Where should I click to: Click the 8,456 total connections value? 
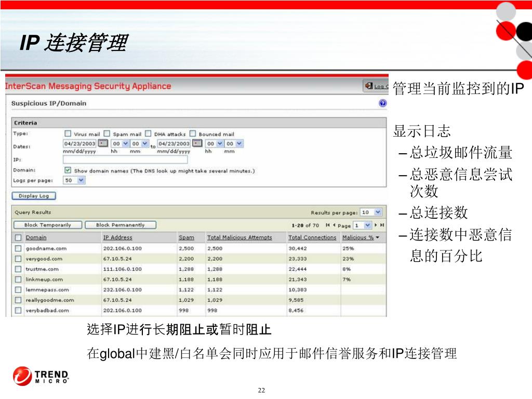pos(296,311)
